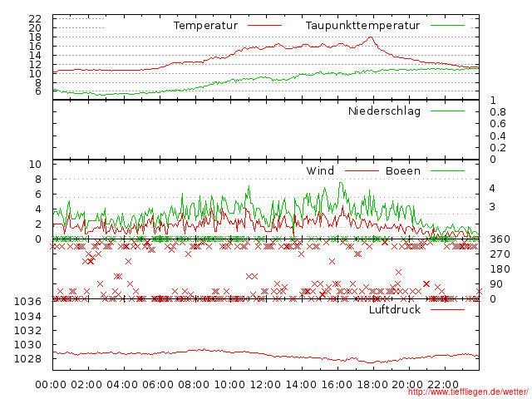532x399 pixels.
Task: Click red line sample beside Wind
Action: click(x=362, y=170)
